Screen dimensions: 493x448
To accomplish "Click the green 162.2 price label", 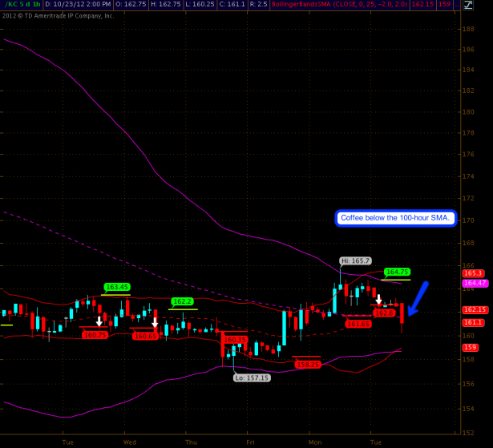I will (183, 302).
